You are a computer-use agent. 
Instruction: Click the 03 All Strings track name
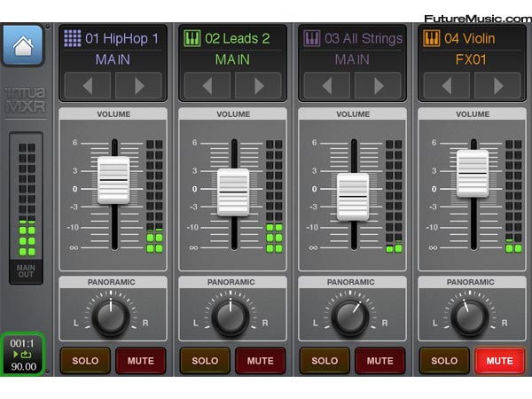click(364, 38)
